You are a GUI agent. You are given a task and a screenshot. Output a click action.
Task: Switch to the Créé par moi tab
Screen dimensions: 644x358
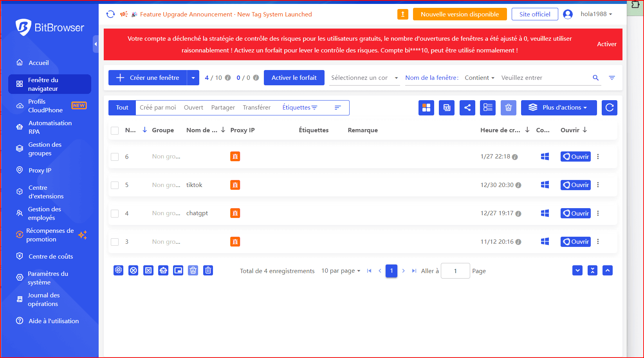[158, 108]
